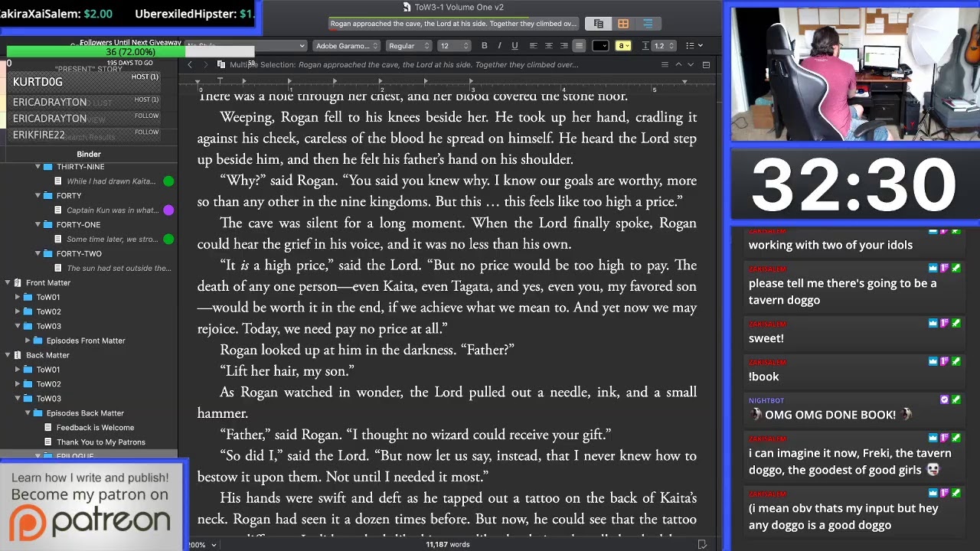Collapse the Back Matter group

[x=8, y=356]
